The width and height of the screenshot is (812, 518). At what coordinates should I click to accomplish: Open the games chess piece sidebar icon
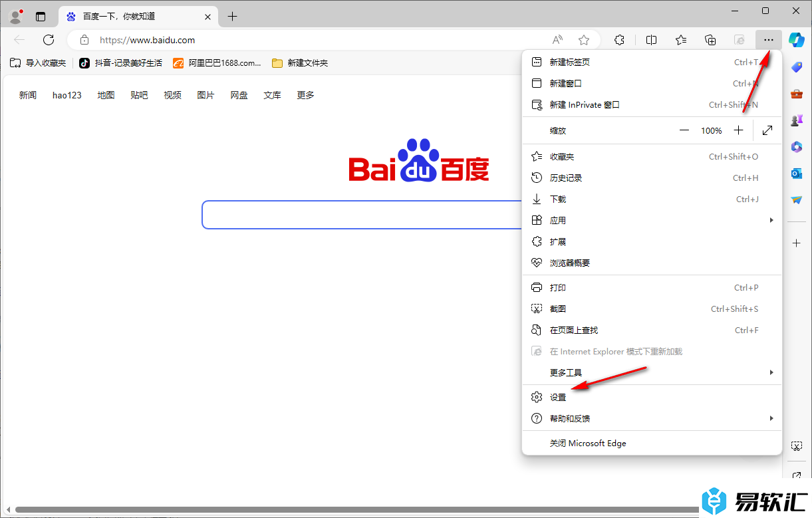tap(797, 120)
